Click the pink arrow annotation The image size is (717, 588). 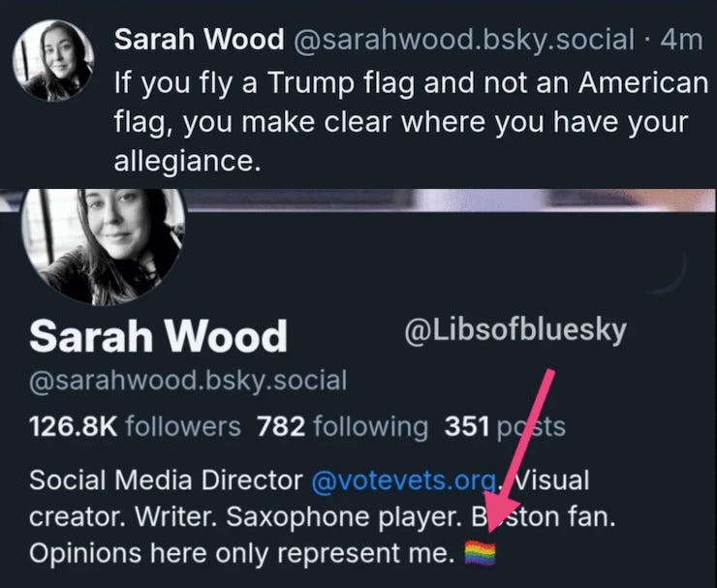pos(518,451)
